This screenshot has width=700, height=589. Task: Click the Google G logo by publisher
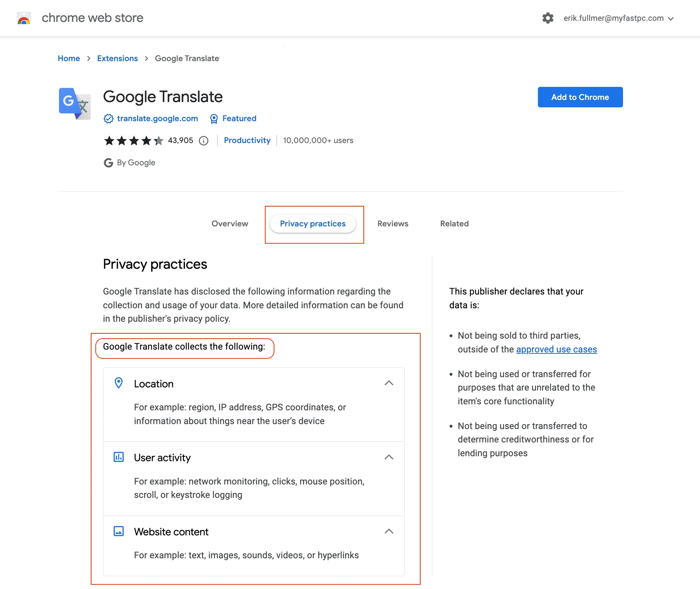(108, 163)
